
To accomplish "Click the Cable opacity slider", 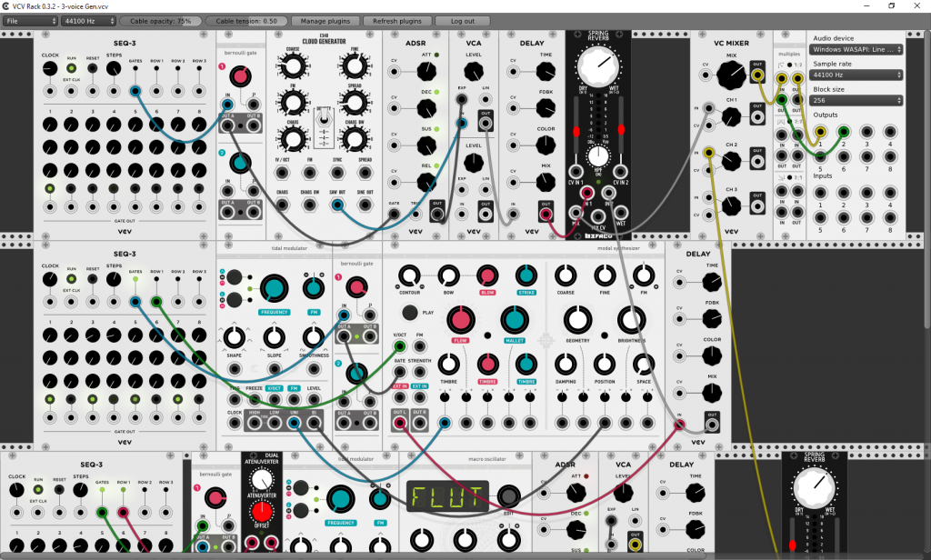I will [x=161, y=21].
